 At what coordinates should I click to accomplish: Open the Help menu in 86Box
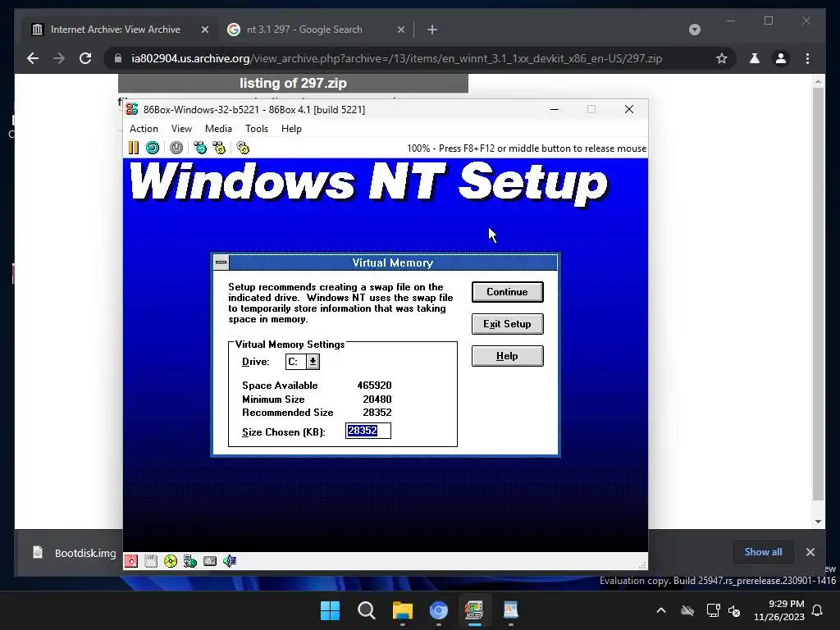coord(291,129)
